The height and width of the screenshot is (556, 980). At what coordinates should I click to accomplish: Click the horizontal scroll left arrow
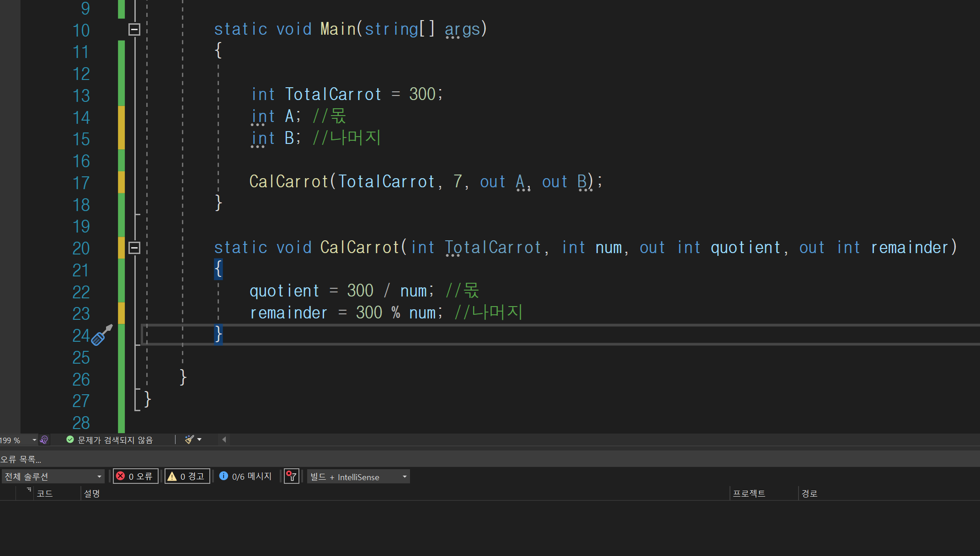(x=224, y=440)
